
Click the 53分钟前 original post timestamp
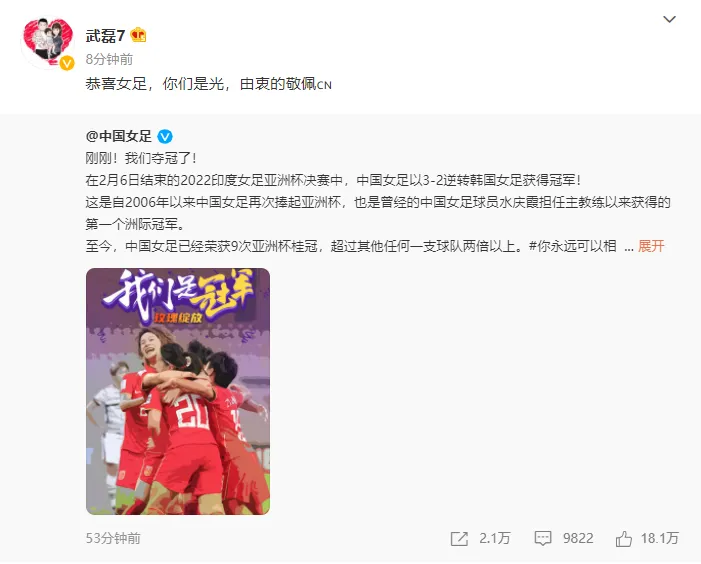click(x=113, y=538)
